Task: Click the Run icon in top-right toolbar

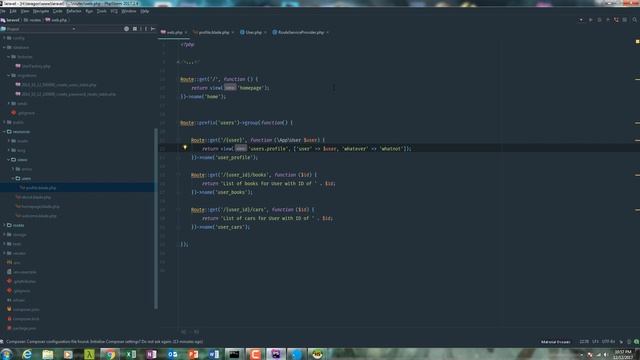Action: pyautogui.click(x=591, y=20)
